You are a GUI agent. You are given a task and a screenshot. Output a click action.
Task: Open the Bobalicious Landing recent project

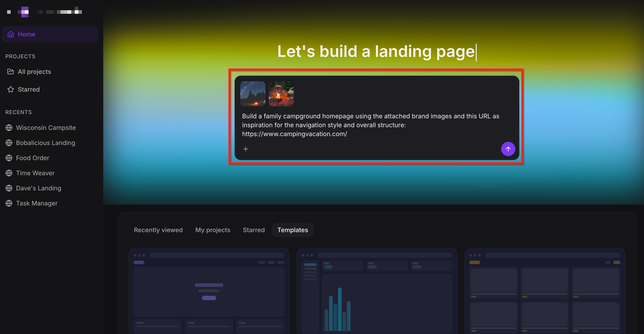coord(45,143)
